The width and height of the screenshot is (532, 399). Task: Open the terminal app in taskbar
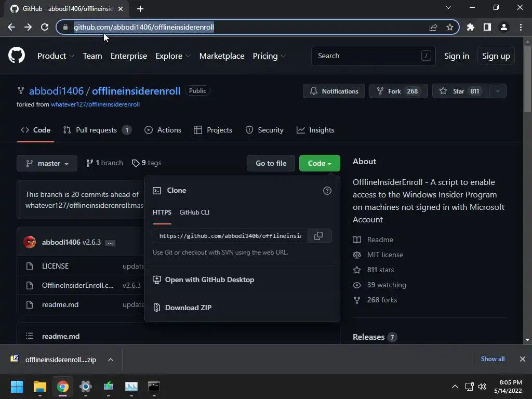(x=154, y=387)
